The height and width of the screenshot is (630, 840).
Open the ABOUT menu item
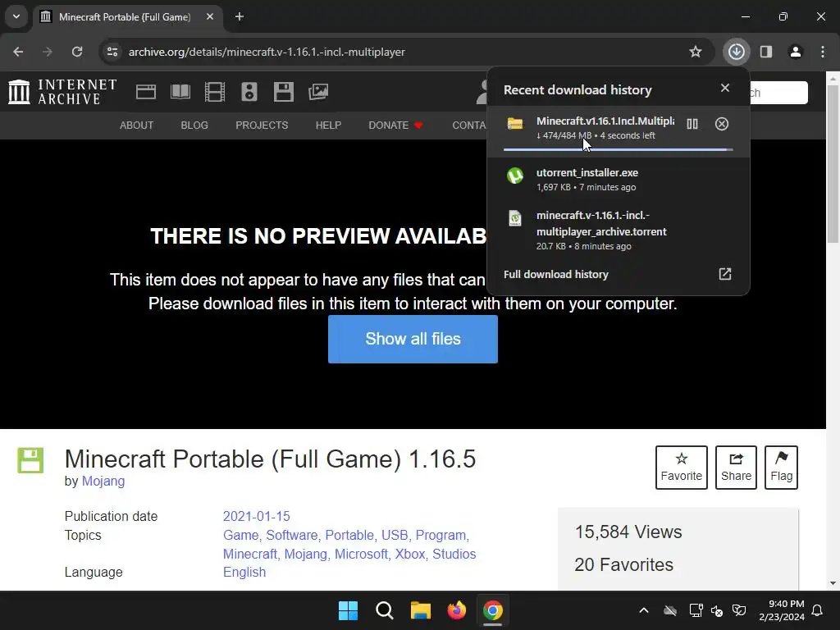(137, 126)
